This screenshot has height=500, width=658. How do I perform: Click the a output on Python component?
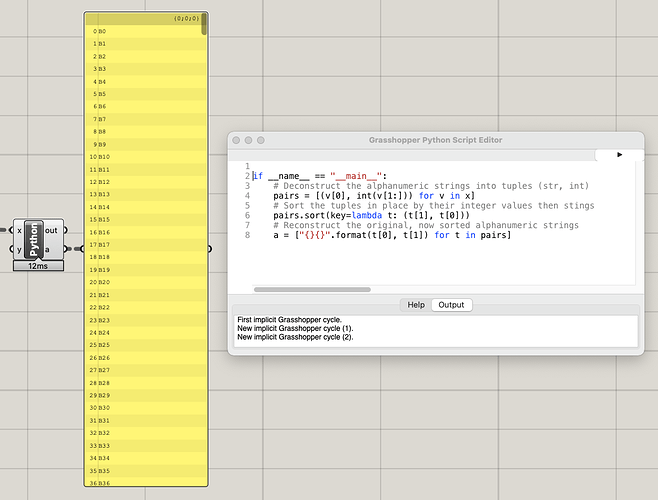coord(49,248)
